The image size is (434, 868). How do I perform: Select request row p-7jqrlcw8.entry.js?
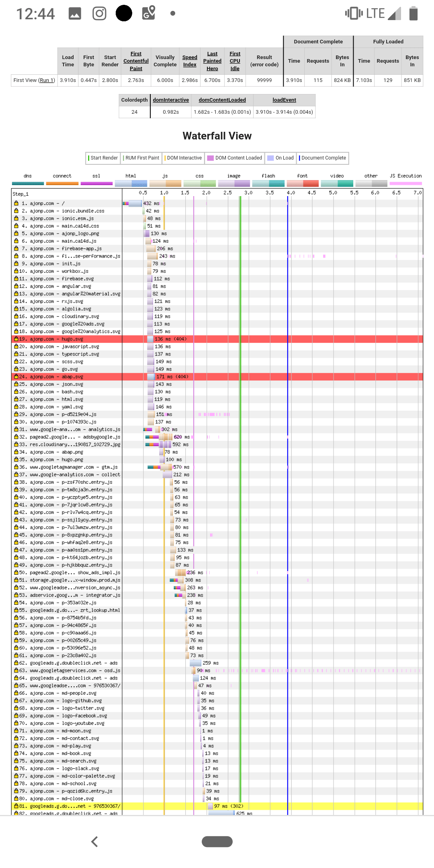(x=217, y=505)
